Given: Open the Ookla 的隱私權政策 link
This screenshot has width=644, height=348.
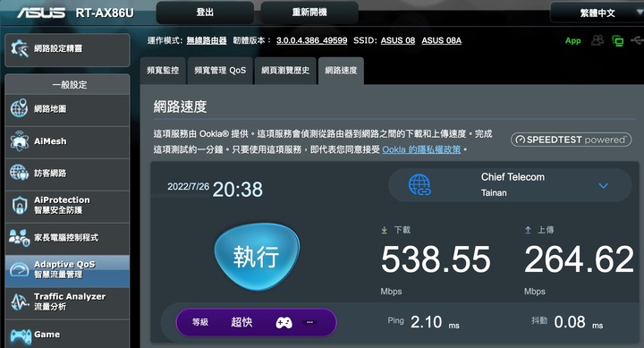Looking at the screenshot, I should point(421,149).
